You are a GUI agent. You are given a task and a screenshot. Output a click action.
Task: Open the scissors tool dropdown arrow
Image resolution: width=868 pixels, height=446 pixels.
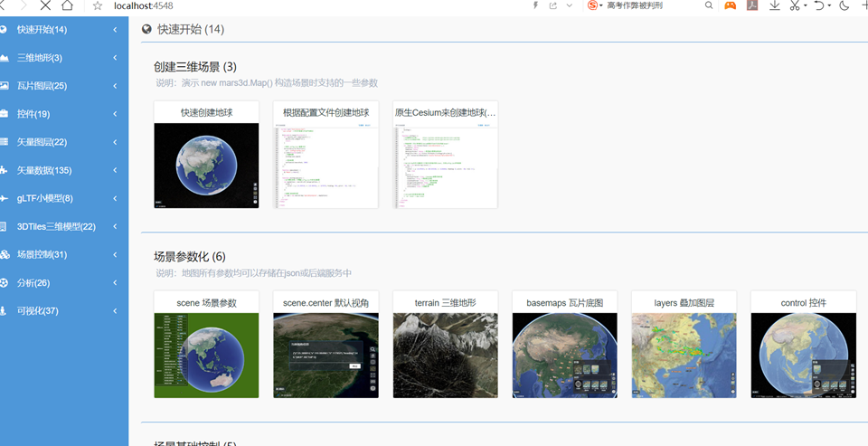805,5
